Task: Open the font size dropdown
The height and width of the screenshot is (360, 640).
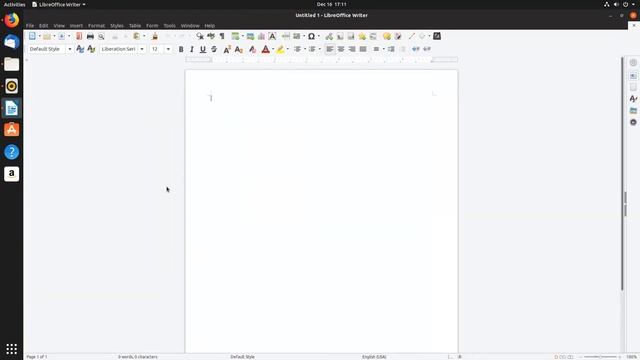Action: [x=168, y=49]
